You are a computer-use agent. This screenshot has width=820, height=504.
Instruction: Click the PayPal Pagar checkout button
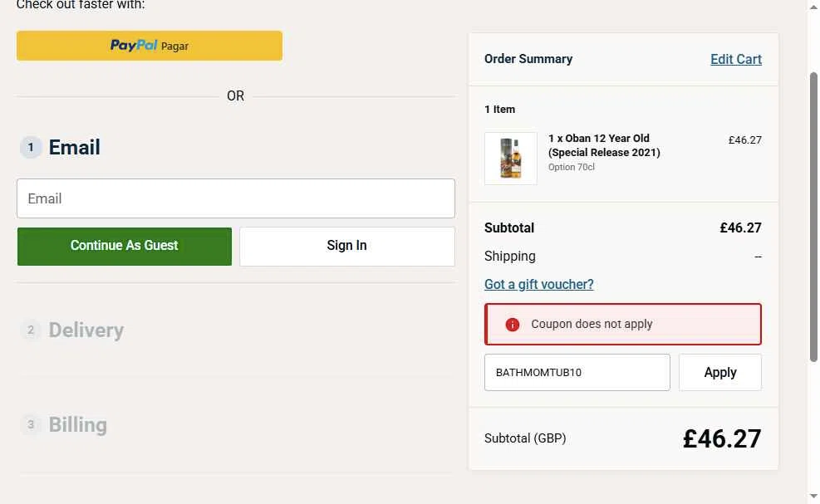tap(149, 46)
